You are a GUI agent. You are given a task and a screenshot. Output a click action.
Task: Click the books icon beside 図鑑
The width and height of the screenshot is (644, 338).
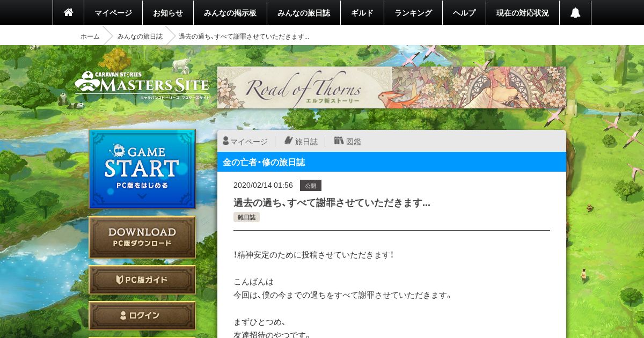point(339,141)
